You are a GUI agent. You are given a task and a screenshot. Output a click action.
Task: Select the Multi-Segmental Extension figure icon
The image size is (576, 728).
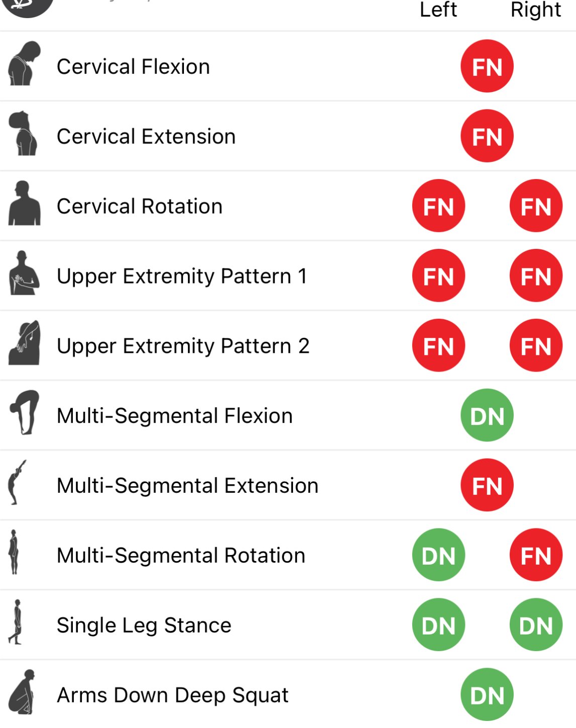pyautogui.click(x=17, y=482)
